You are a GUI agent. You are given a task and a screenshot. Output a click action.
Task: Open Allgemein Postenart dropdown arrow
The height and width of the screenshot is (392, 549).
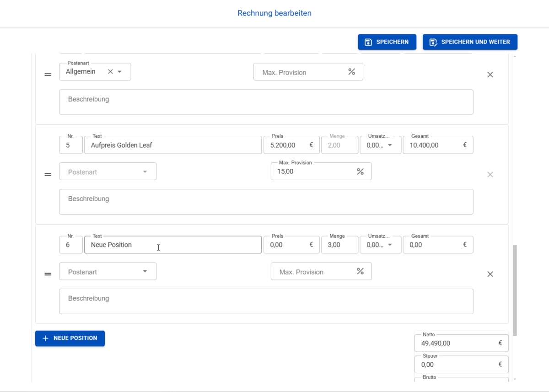[120, 72]
